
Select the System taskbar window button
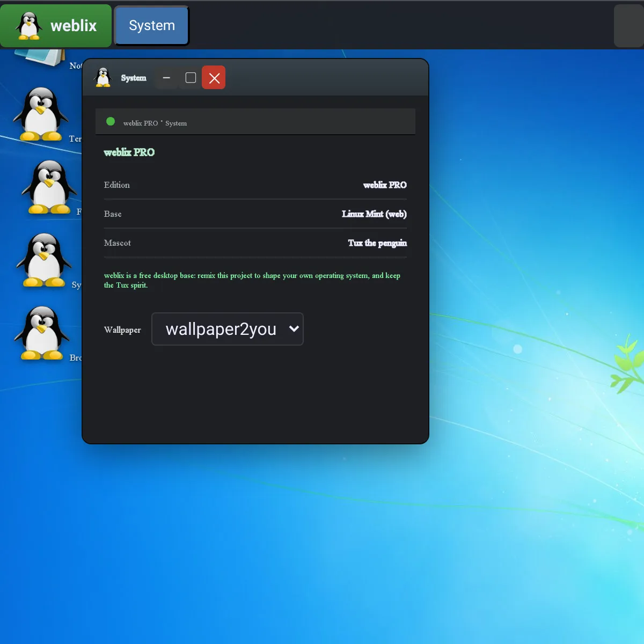[x=152, y=26]
